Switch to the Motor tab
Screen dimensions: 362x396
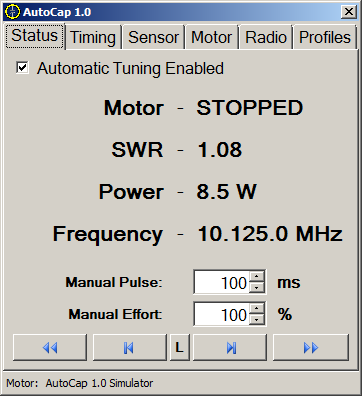coord(212,37)
